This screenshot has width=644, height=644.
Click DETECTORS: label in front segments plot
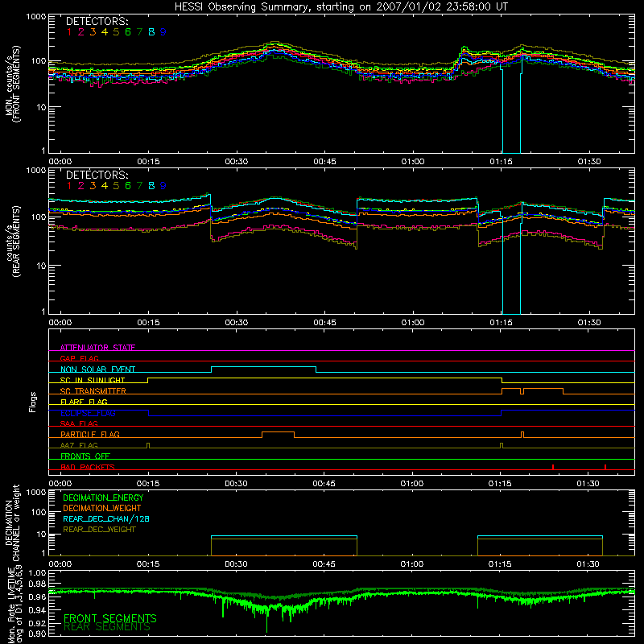point(97,22)
